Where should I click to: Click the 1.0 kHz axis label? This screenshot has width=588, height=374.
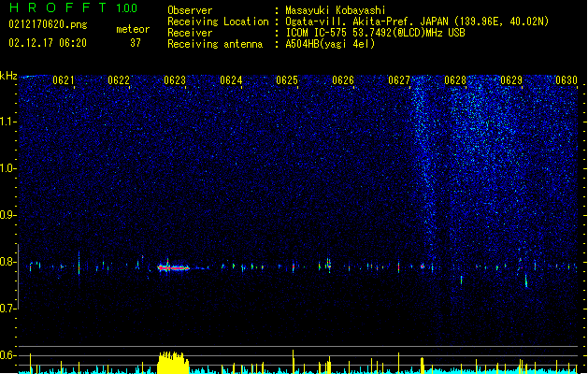click(x=8, y=168)
